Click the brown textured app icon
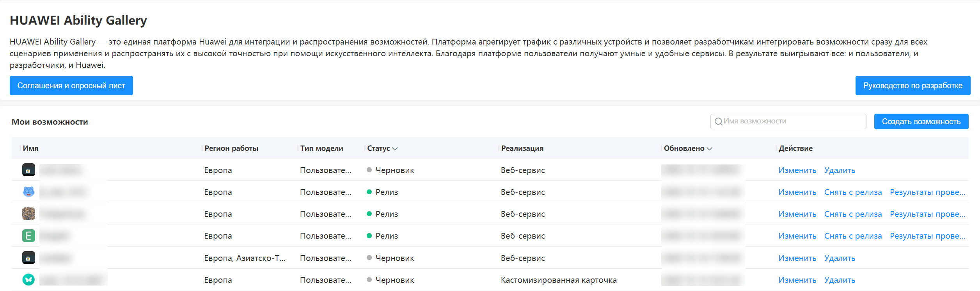This screenshot has width=980, height=291. coord(28,214)
